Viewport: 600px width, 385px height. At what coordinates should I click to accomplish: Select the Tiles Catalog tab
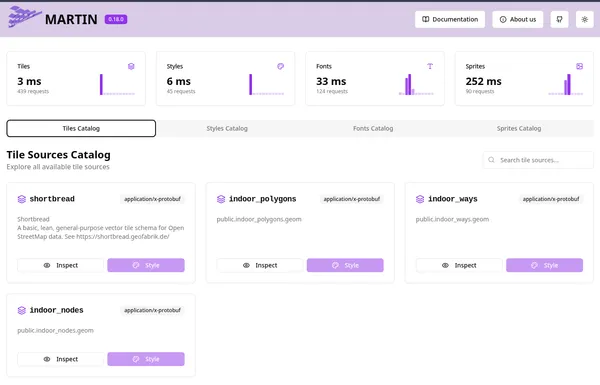point(81,129)
